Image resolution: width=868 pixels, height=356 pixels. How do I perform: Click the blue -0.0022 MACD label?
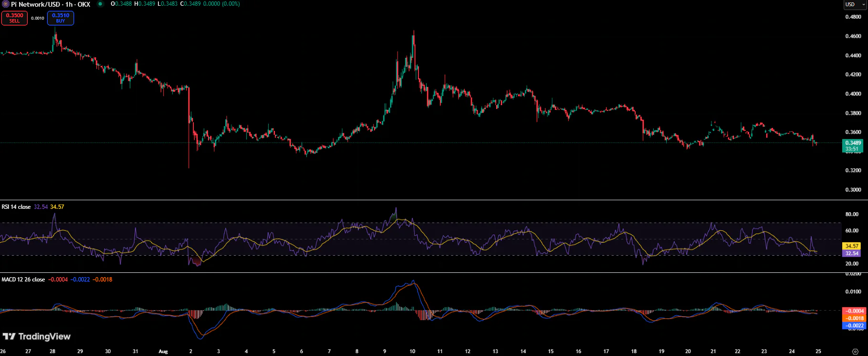click(854, 325)
